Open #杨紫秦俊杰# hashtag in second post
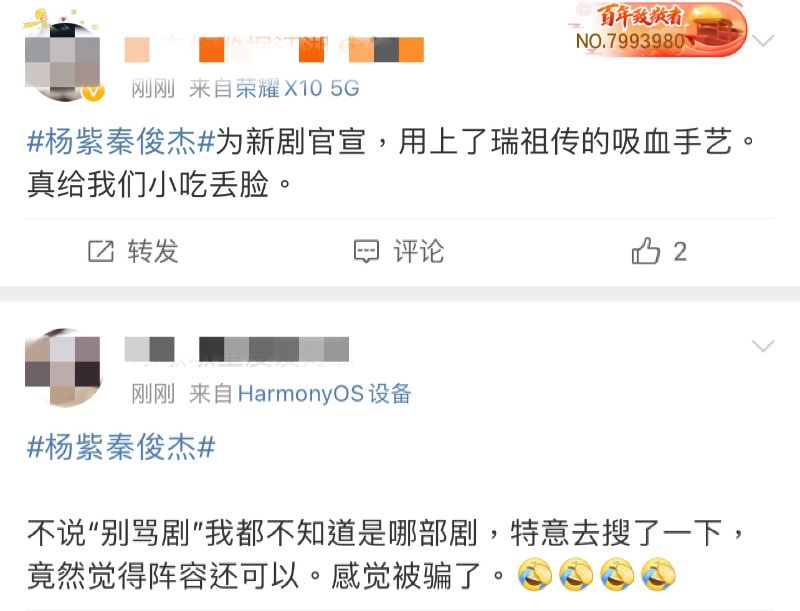Image resolution: width=800 pixels, height=611 pixels. coord(121,447)
